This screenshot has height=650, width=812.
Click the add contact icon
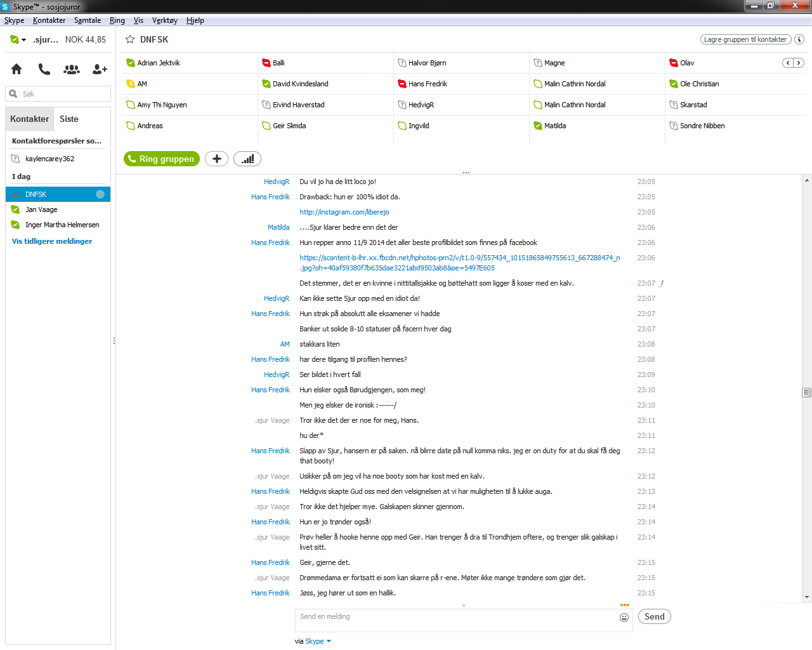(100, 69)
